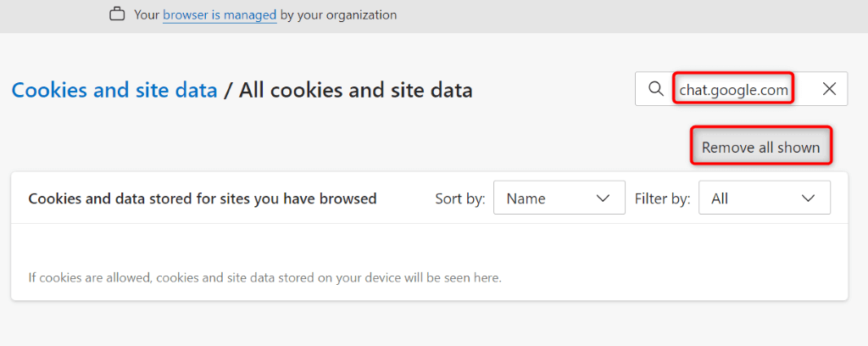Viewport: 868px width, 346px height.
Task: Click the "Sort by:" label
Action: tap(460, 198)
